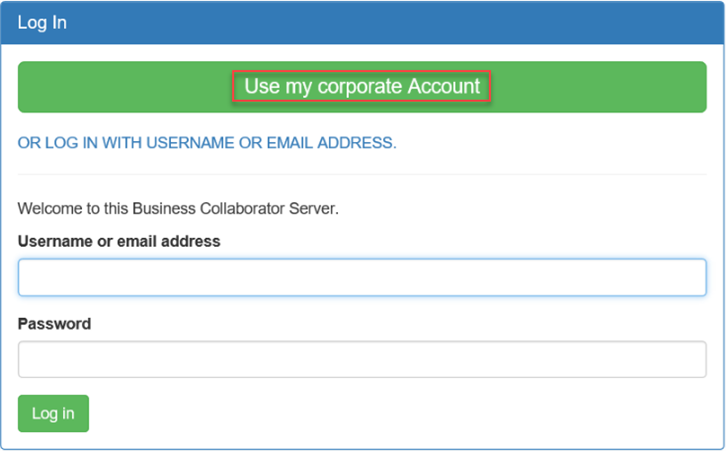This screenshot has height=451, width=726.
Task: Activate the blue-outlined username field
Action: point(362,277)
